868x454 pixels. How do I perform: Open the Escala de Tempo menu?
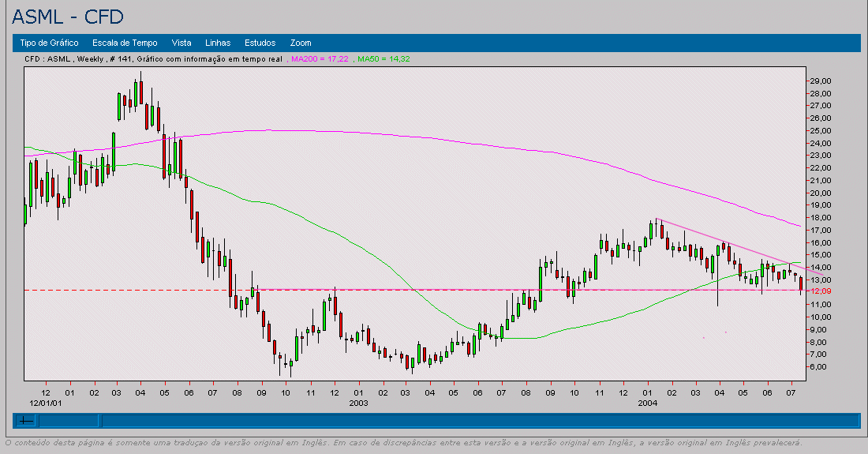pos(125,43)
